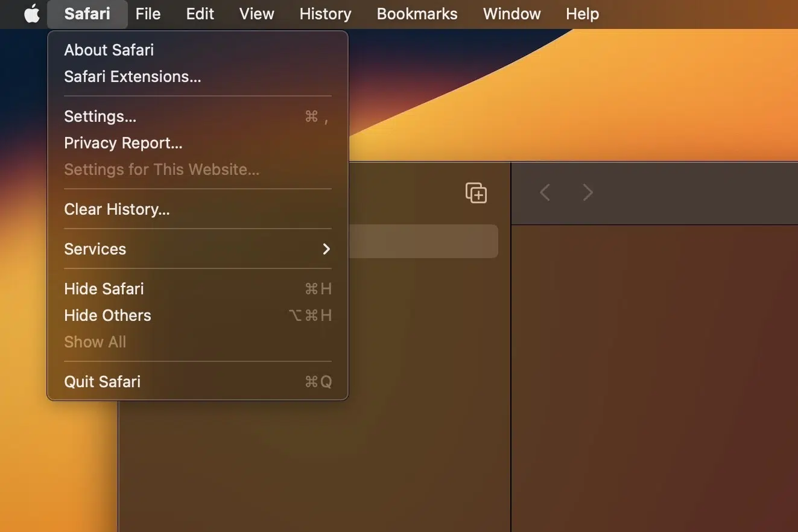The height and width of the screenshot is (532, 798).
Task: Select Safari Extensions... from the menu
Action: [x=133, y=77]
